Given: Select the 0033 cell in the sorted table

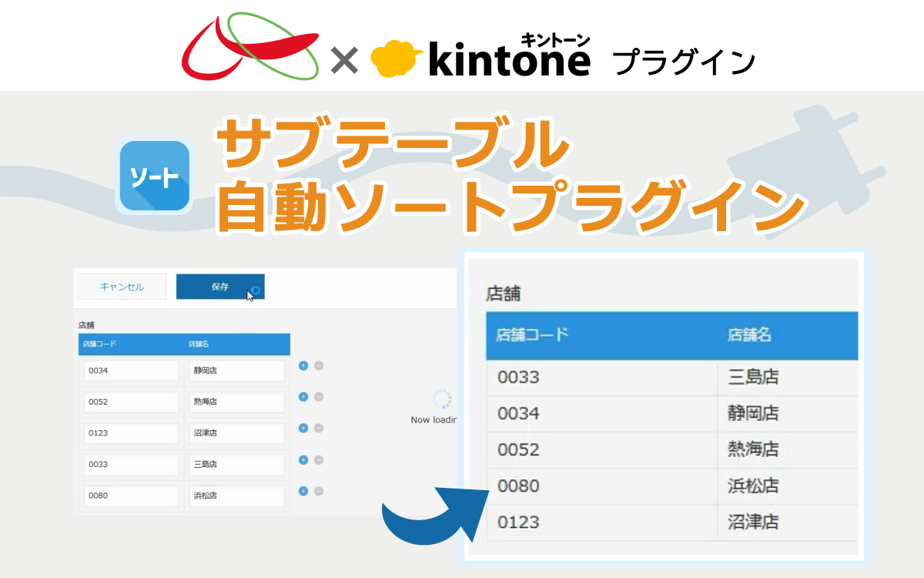Looking at the screenshot, I should tap(602, 378).
